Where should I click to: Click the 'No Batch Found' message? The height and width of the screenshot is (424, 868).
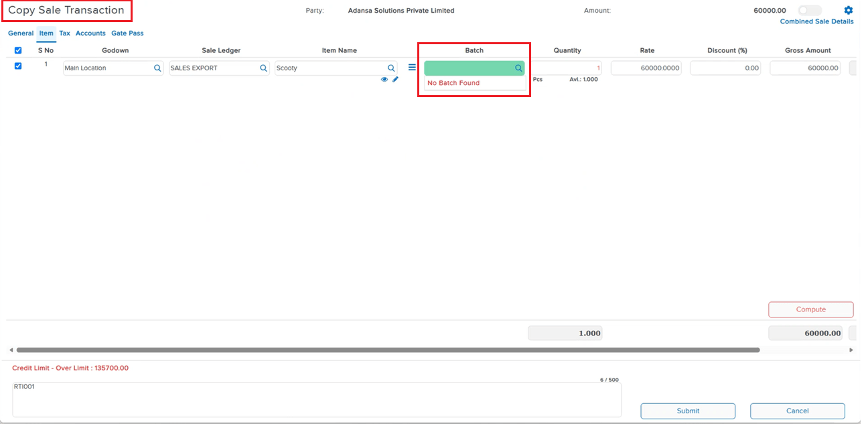453,83
